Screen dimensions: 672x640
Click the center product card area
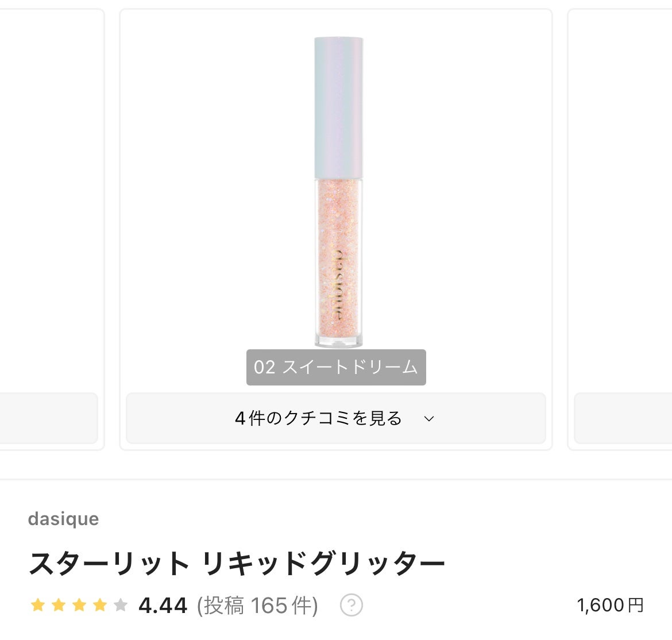(336, 230)
